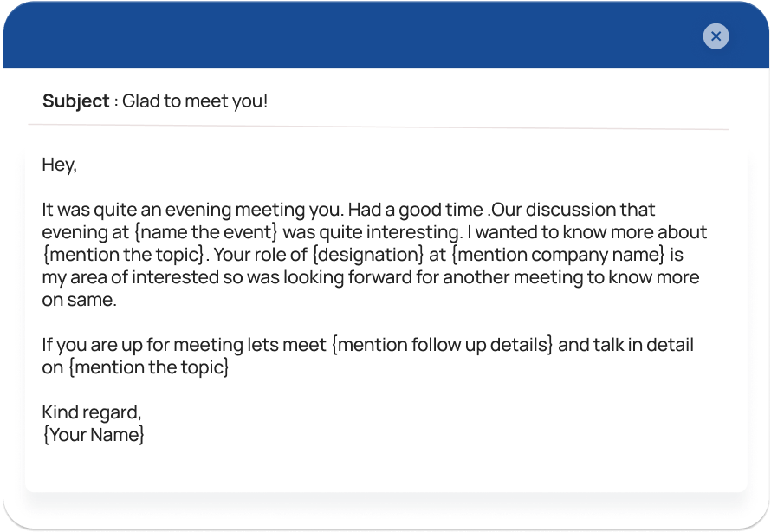The image size is (771, 532).
Task: Click 'and talk in detail' phrase
Action: click(625, 345)
